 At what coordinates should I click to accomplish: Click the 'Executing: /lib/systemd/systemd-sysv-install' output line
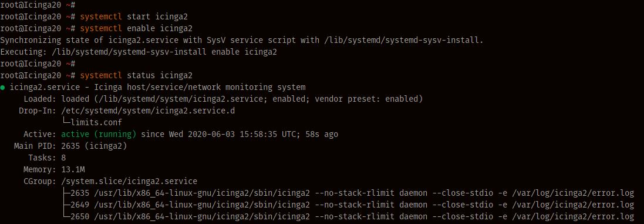point(139,52)
